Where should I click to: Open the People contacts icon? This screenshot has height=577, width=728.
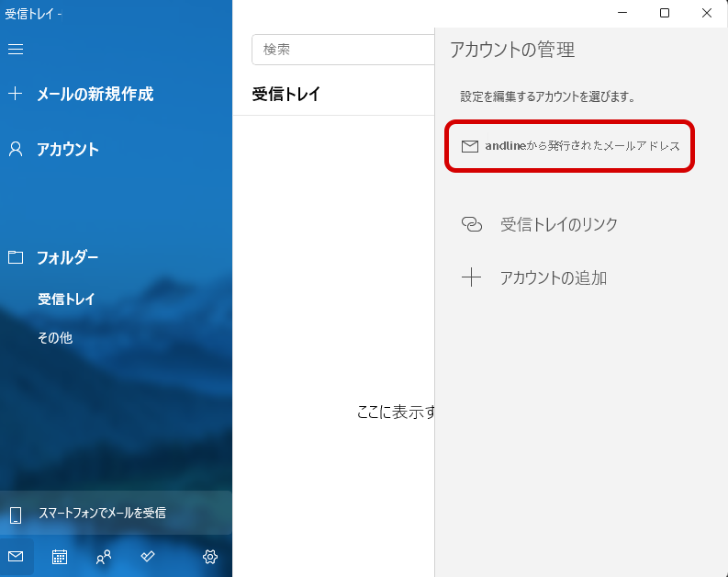pyautogui.click(x=104, y=557)
